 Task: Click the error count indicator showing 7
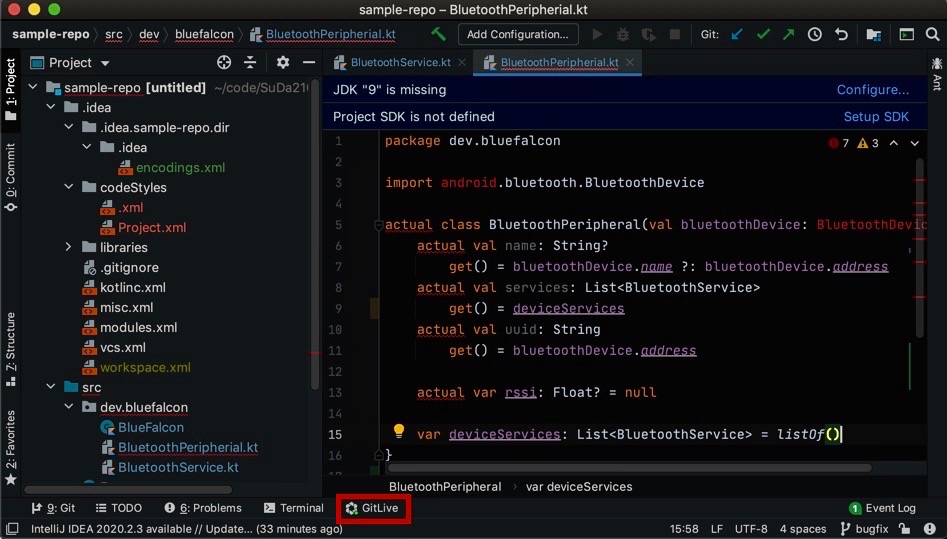pos(839,143)
